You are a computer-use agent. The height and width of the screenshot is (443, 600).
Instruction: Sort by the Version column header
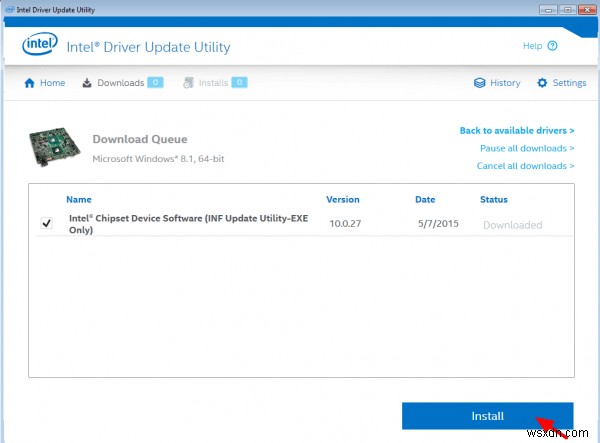[343, 199]
